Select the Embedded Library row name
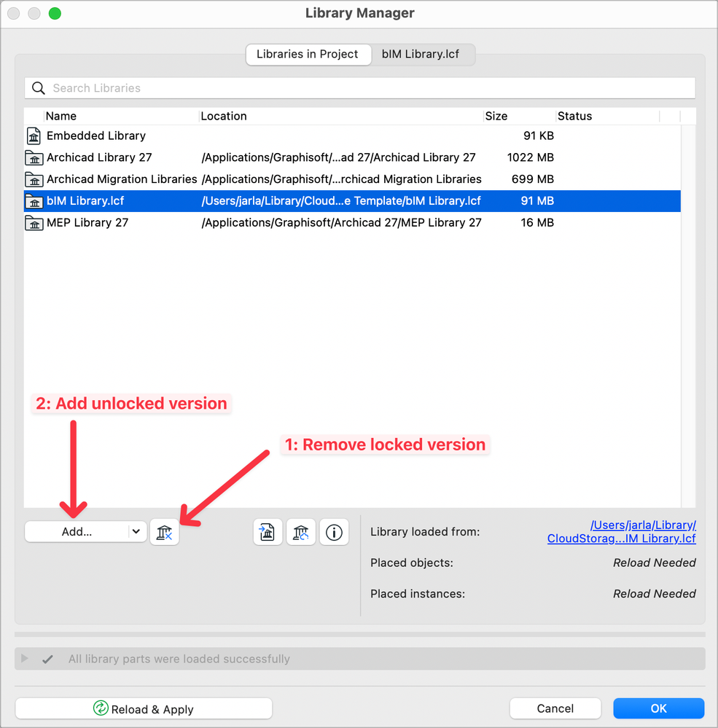This screenshot has height=728, width=718. coord(96,136)
